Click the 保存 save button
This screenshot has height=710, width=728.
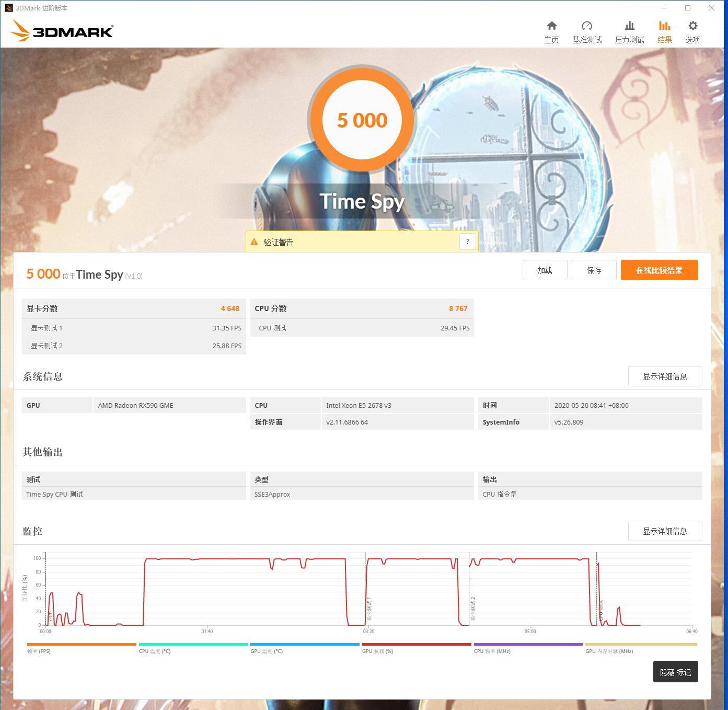[594, 270]
